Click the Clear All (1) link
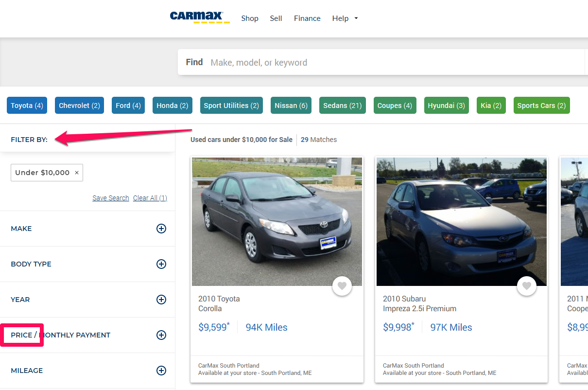588x390 pixels. 150,198
